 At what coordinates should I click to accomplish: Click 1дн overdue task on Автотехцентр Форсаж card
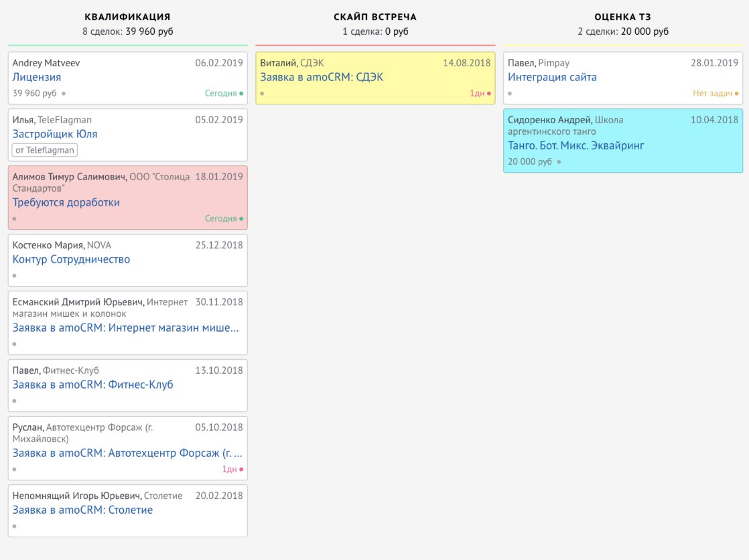click(232, 469)
